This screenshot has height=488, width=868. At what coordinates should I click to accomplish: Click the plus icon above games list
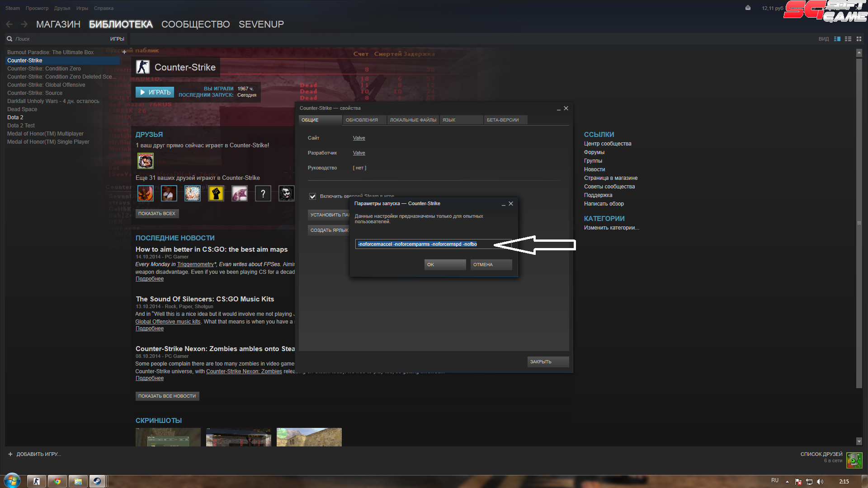click(124, 52)
